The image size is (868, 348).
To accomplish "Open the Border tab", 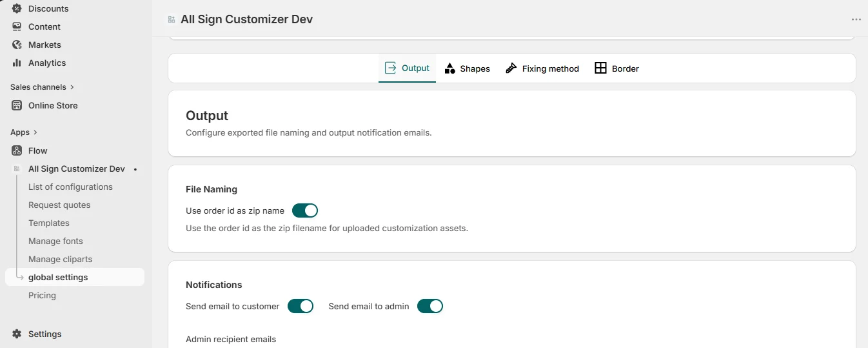I will pyautogui.click(x=617, y=68).
